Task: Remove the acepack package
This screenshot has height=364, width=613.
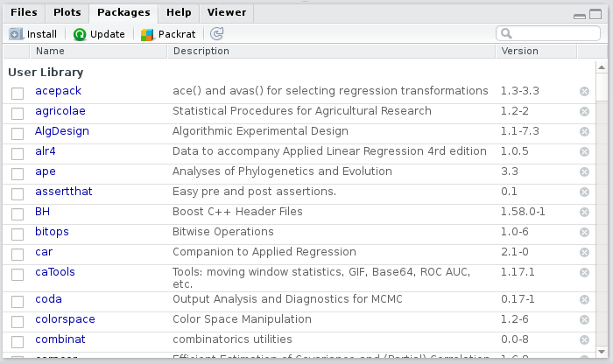Action: 584,92
